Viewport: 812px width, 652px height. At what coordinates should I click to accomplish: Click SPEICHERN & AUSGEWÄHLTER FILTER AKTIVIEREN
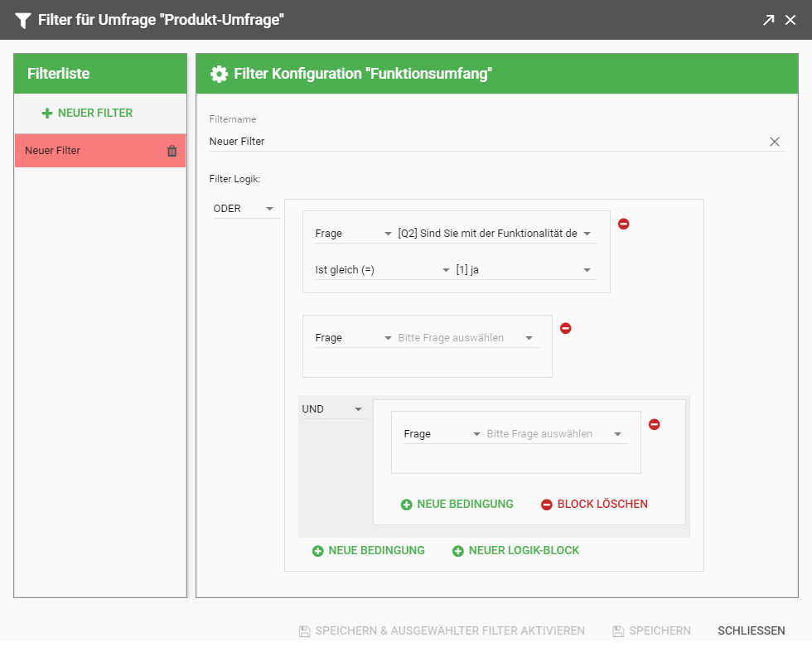442,630
